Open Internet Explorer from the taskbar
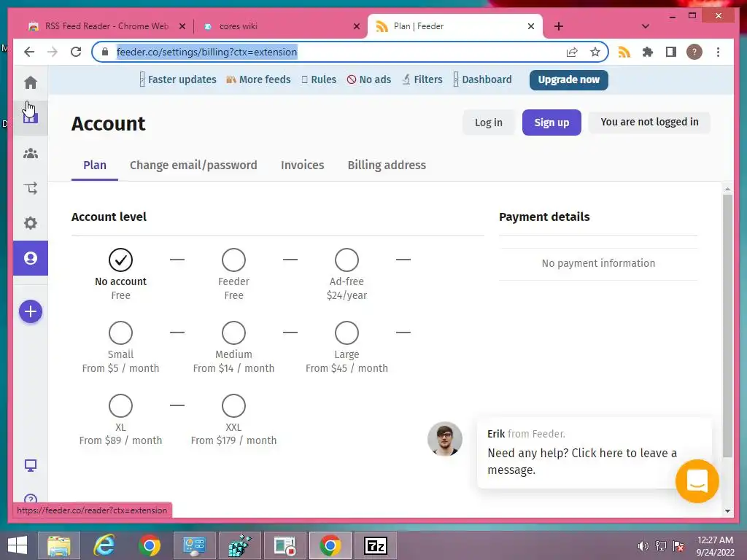This screenshot has width=747, height=560. point(104,545)
